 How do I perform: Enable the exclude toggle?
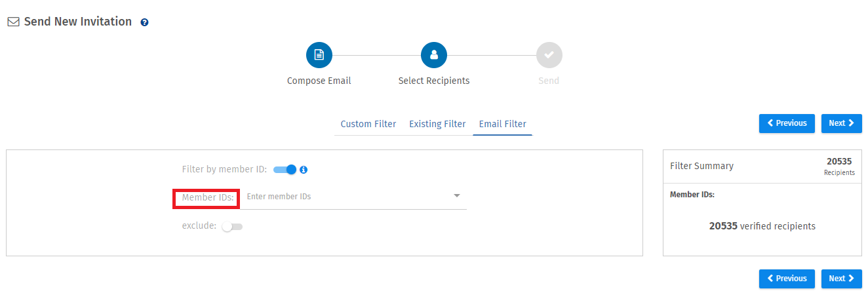pyautogui.click(x=232, y=227)
